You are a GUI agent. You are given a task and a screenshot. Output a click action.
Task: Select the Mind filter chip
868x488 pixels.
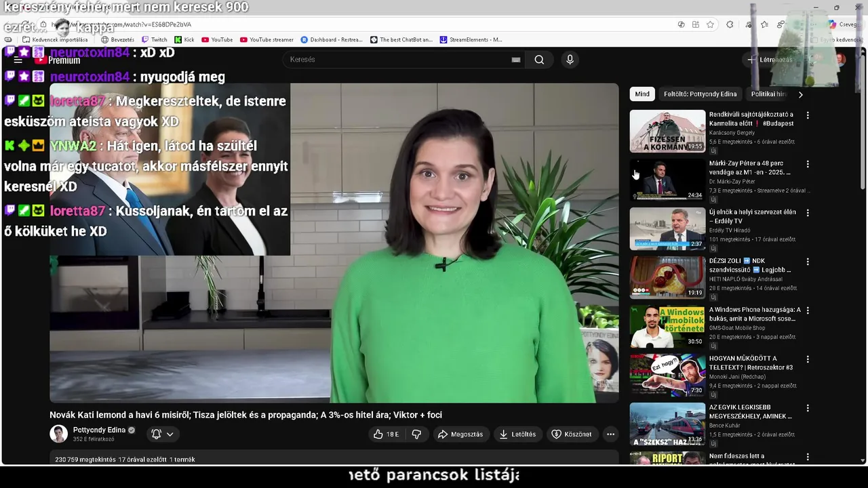tap(642, 94)
